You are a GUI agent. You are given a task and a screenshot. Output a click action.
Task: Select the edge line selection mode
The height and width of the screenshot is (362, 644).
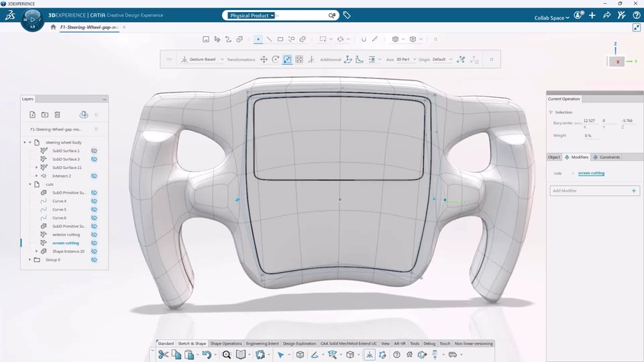pos(269,40)
